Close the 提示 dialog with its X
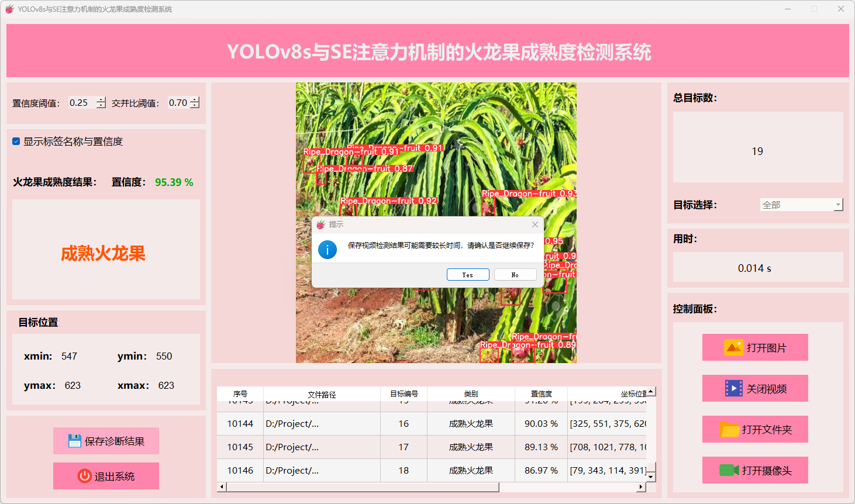Viewport: 855px width, 504px height. click(x=535, y=225)
